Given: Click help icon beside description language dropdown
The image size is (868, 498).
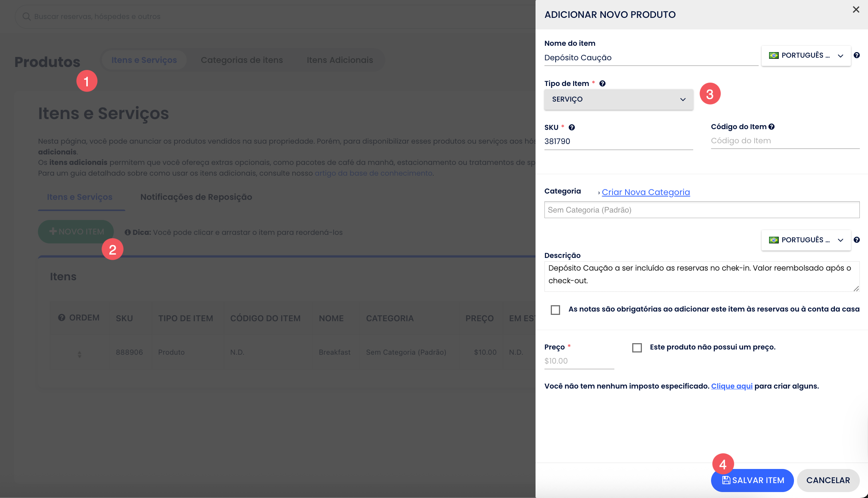Looking at the screenshot, I should coord(857,240).
